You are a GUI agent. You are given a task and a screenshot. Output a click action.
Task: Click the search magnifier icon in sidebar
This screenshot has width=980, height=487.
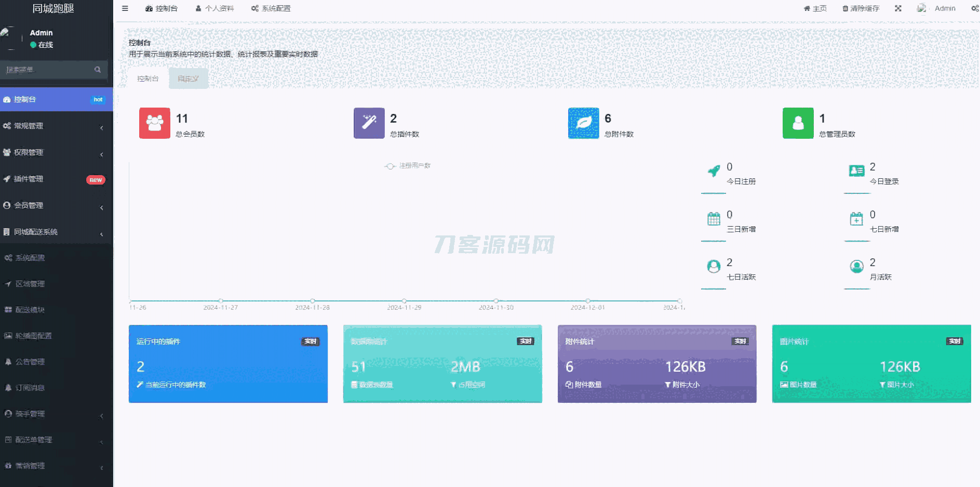(x=97, y=70)
